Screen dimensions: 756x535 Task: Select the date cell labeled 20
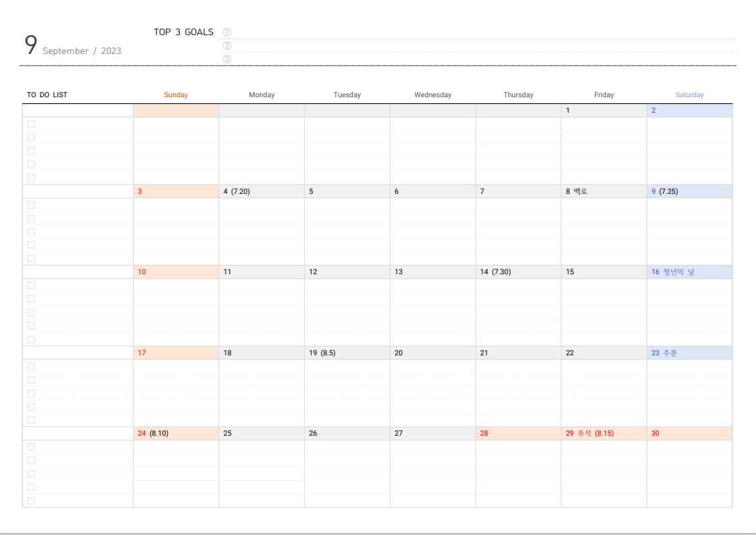pyautogui.click(x=433, y=353)
